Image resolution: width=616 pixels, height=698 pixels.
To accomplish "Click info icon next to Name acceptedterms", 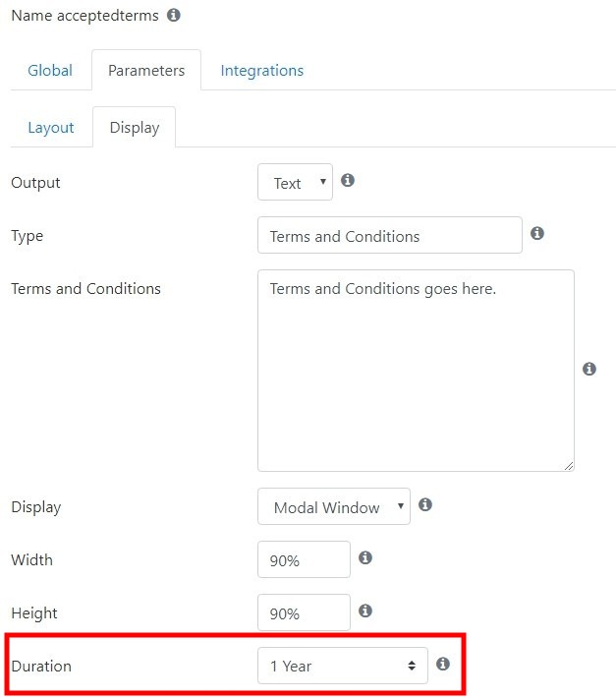I will 174,15.
